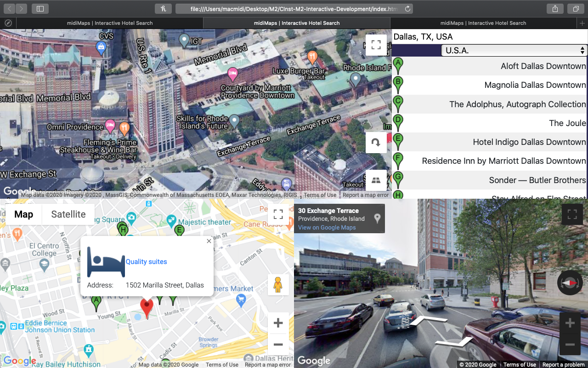Select Aloft Dallas Downtown result

(490, 66)
